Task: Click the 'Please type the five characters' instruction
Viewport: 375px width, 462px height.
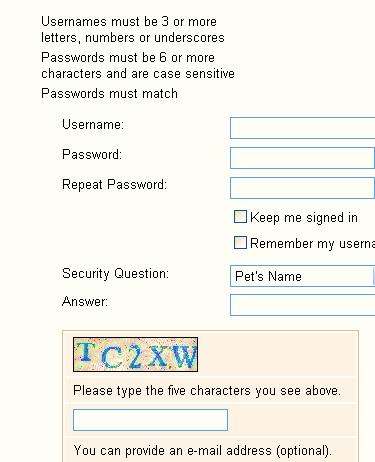Action: 207,391
